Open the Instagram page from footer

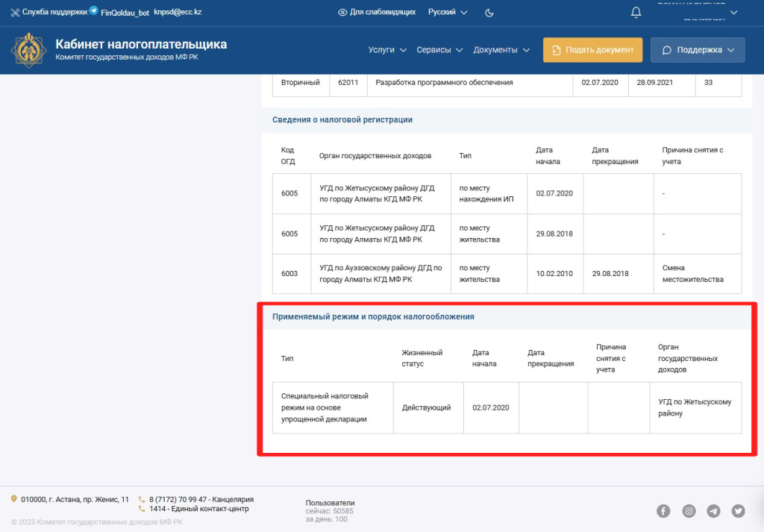(x=689, y=511)
